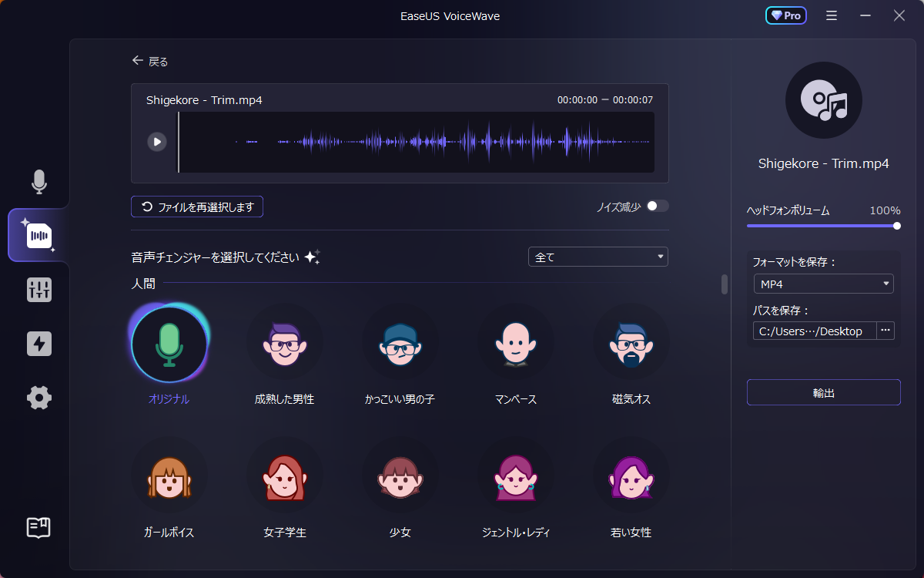Select the 磁気オス voice avatar
The width and height of the screenshot is (924, 578).
pos(631,341)
